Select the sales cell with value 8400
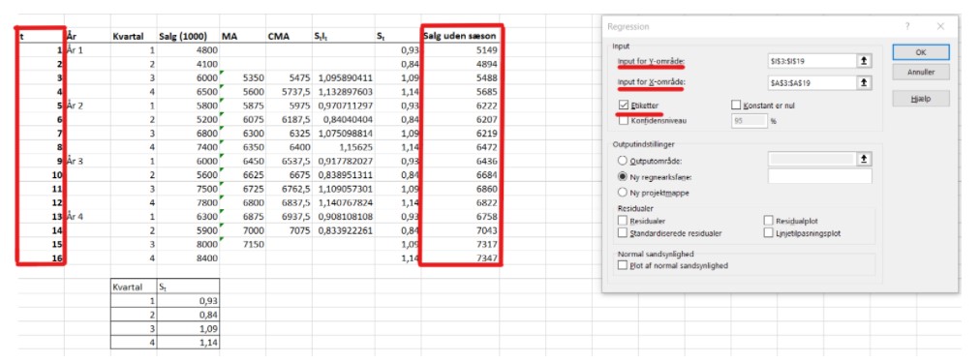The width and height of the screenshot is (980, 363). pyautogui.click(x=188, y=258)
